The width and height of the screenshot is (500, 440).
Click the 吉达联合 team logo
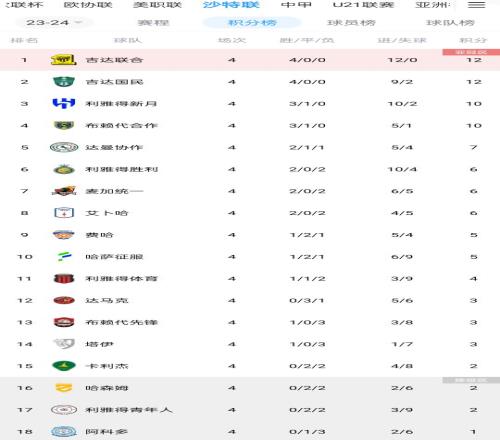pyautogui.click(x=63, y=60)
